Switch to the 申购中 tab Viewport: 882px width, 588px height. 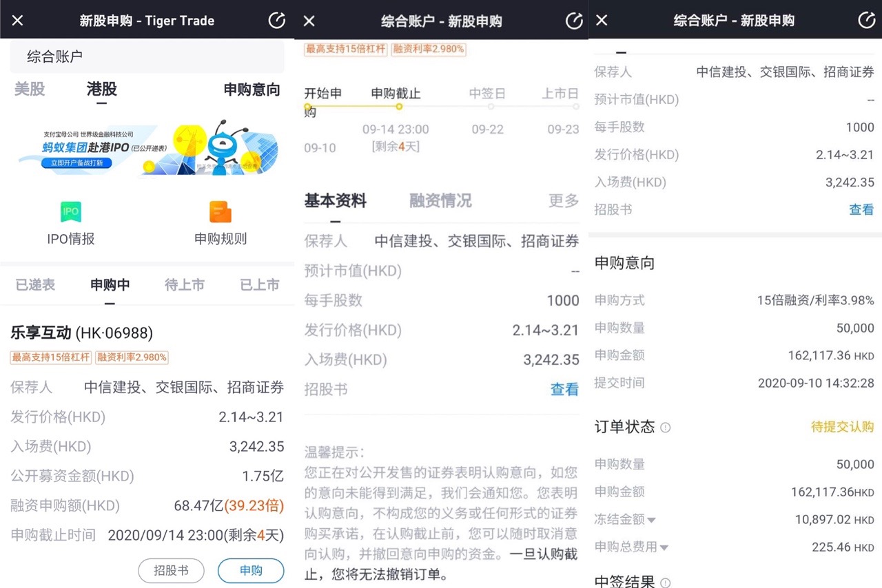pos(110,284)
